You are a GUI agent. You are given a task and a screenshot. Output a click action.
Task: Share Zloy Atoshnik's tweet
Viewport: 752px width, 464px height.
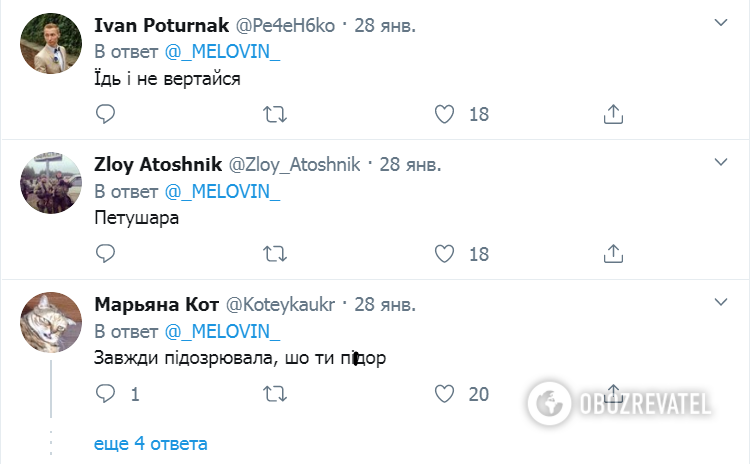click(x=615, y=253)
